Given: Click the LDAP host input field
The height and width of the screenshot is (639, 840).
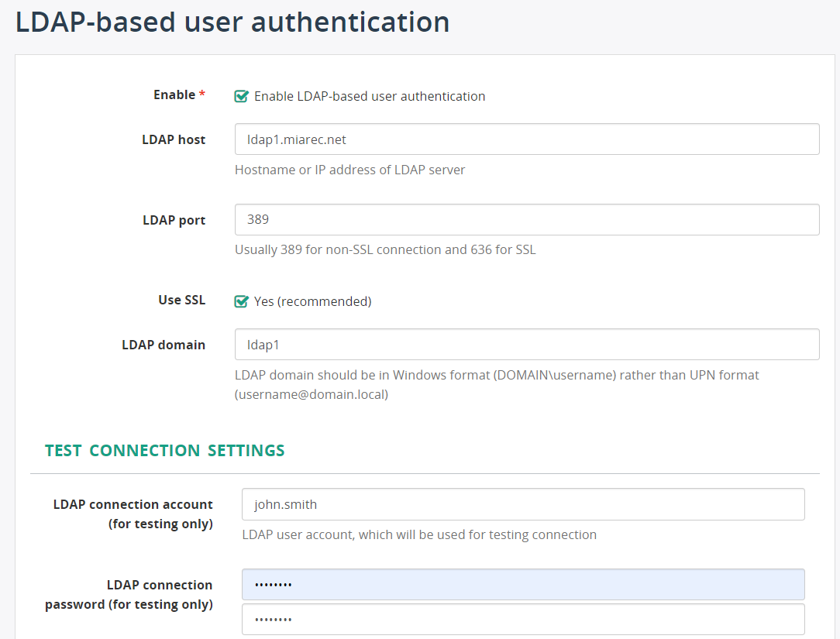Looking at the screenshot, I should [x=527, y=139].
